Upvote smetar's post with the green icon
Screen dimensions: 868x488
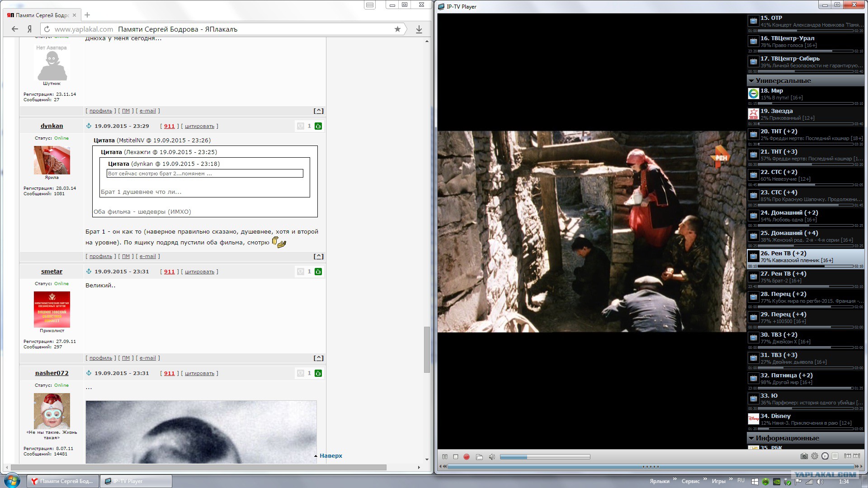point(318,272)
